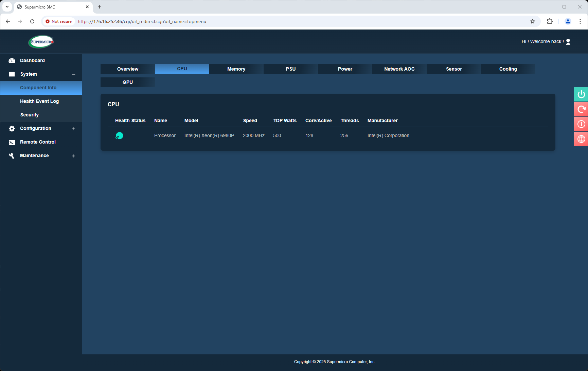Click the Copyright 2025 Supermicro footer text
This screenshot has height=371, width=588.
[335, 362]
